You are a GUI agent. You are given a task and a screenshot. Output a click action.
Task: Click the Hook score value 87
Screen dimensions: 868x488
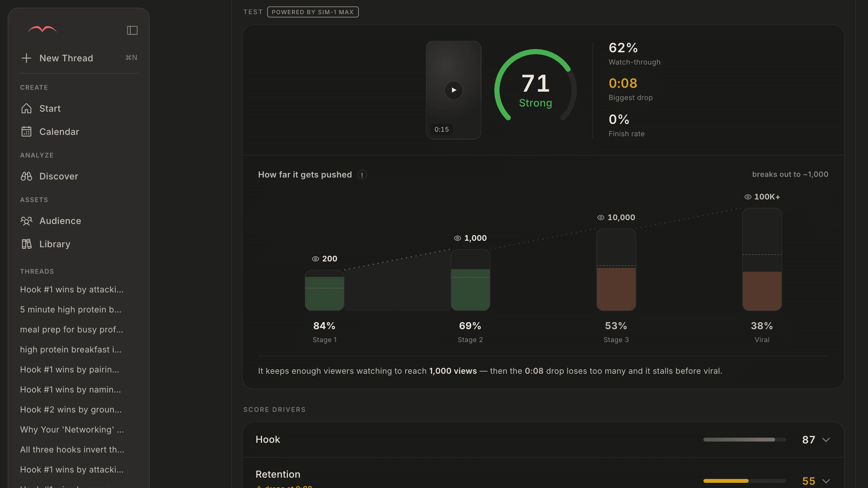(808, 440)
